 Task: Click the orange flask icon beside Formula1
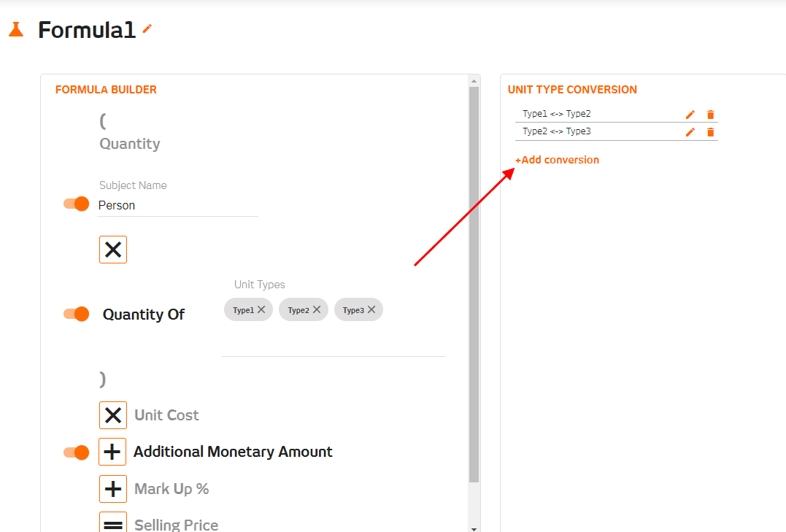[x=16, y=30]
